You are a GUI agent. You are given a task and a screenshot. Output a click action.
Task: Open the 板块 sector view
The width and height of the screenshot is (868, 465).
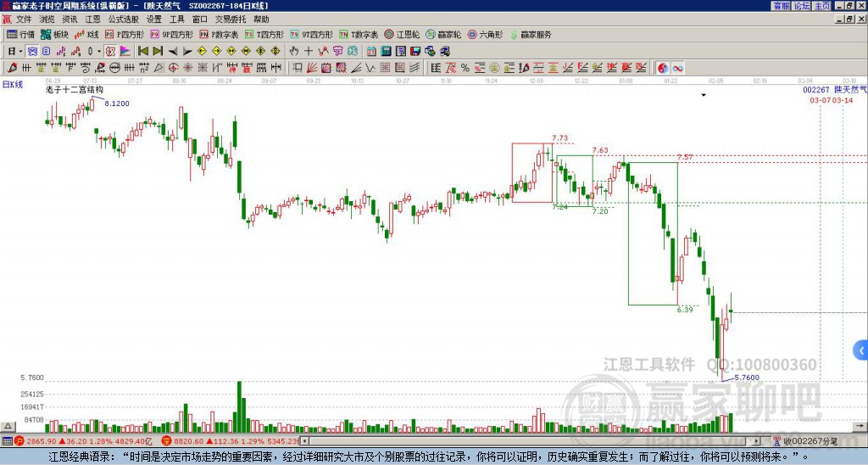pos(54,34)
